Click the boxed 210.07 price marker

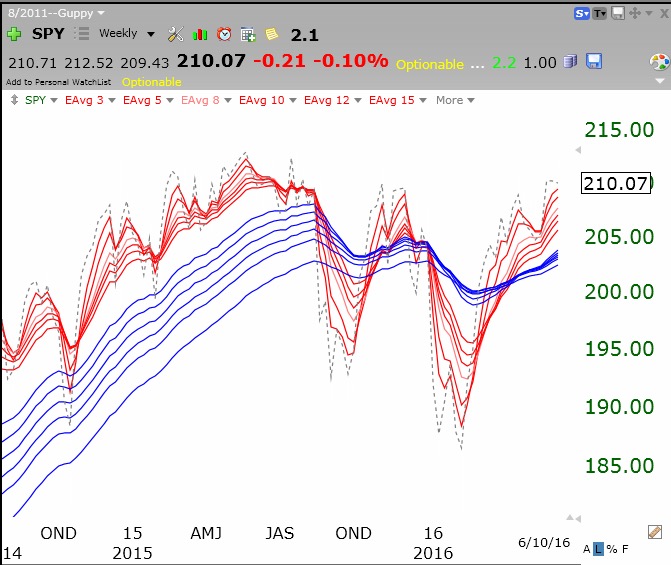click(x=616, y=183)
